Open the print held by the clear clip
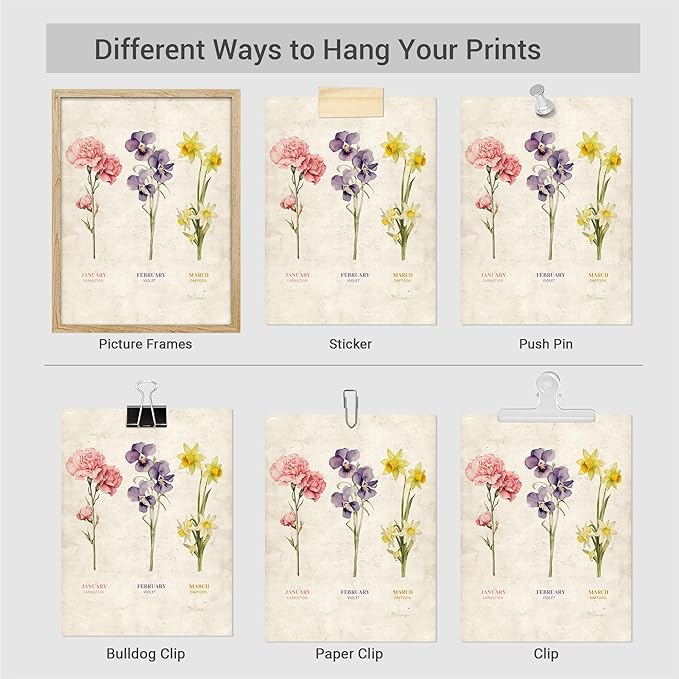 click(546, 530)
